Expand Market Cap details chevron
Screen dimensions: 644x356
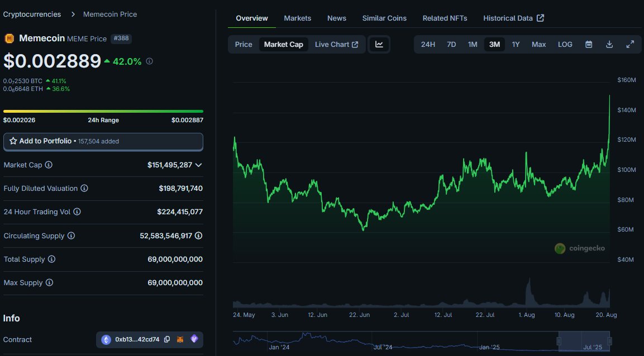click(x=198, y=165)
